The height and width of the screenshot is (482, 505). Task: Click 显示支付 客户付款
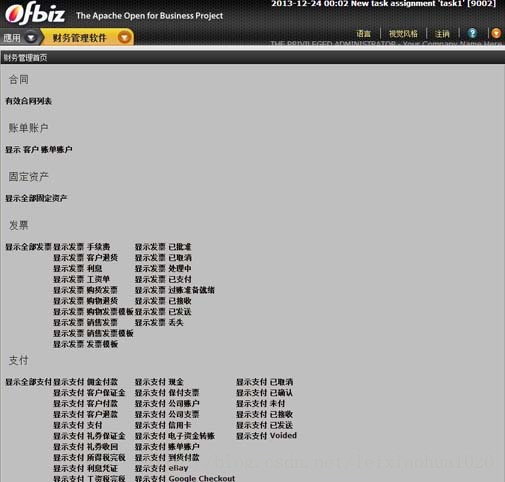pyautogui.click(x=86, y=403)
